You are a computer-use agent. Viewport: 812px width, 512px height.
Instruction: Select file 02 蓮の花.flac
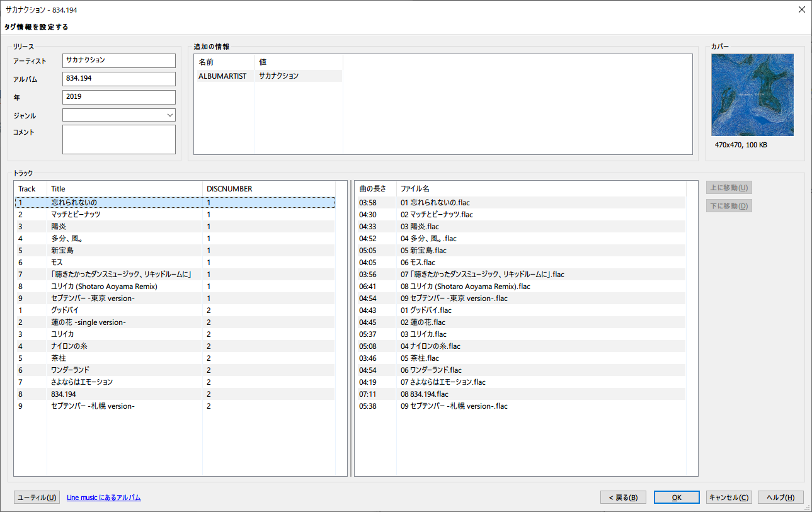(x=423, y=322)
